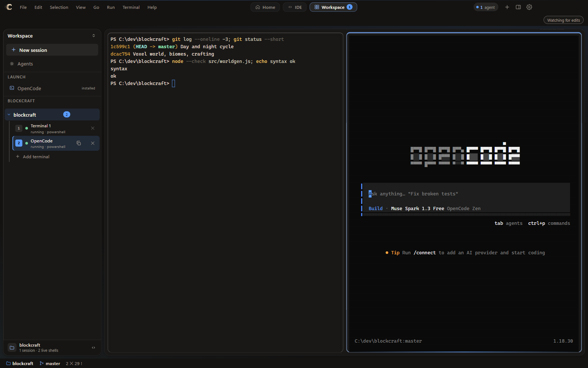Screen dimensions: 588x368
Task: Click the Build agent label in OpenCode
Action: click(376, 209)
